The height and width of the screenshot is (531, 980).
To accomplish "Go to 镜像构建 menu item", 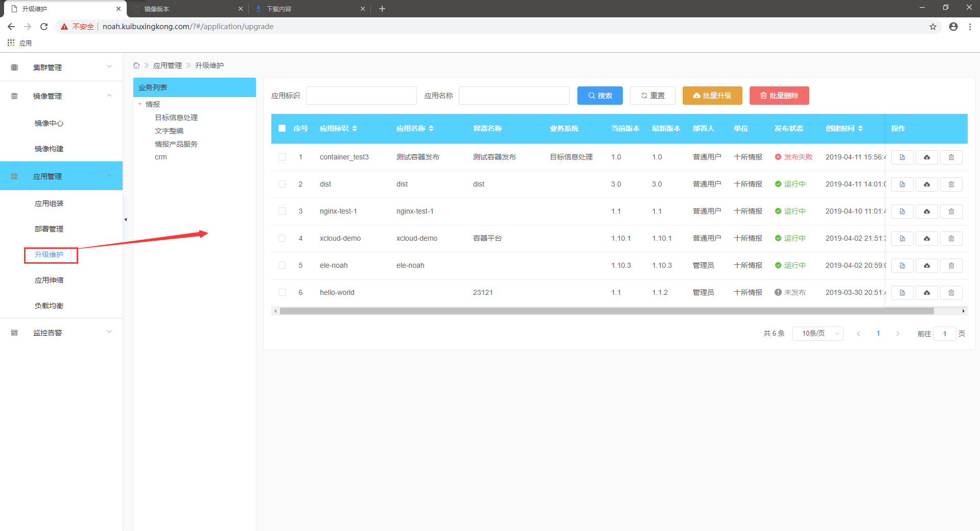I will [x=49, y=149].
